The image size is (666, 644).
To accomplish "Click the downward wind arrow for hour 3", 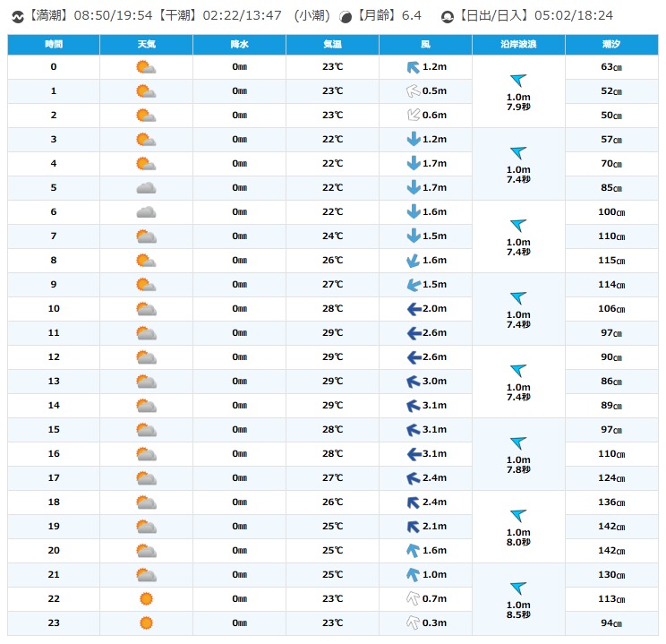I will click(414, 139).
